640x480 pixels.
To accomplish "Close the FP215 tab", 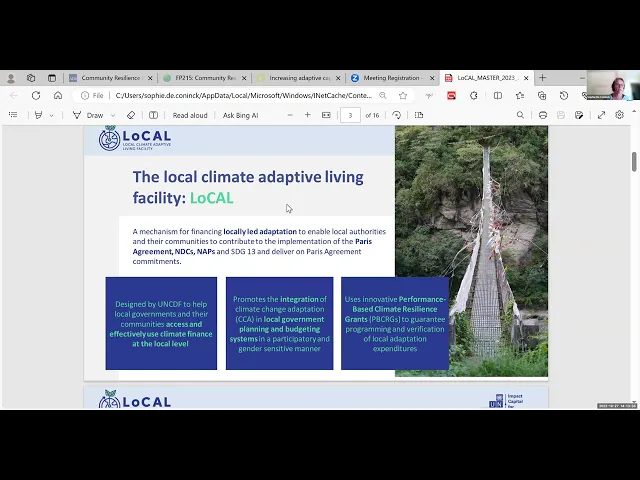I will coord(244,78).
